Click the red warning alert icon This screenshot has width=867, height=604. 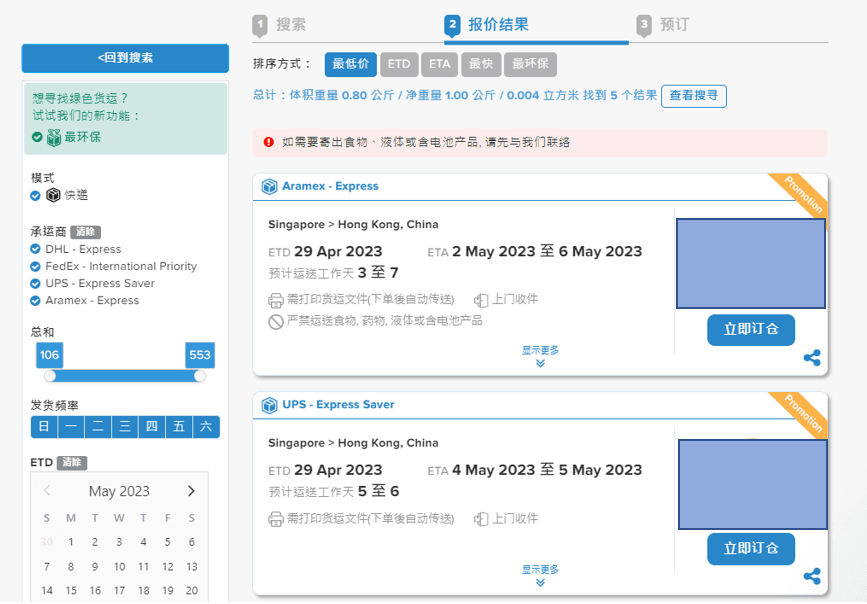click(269, 142)
